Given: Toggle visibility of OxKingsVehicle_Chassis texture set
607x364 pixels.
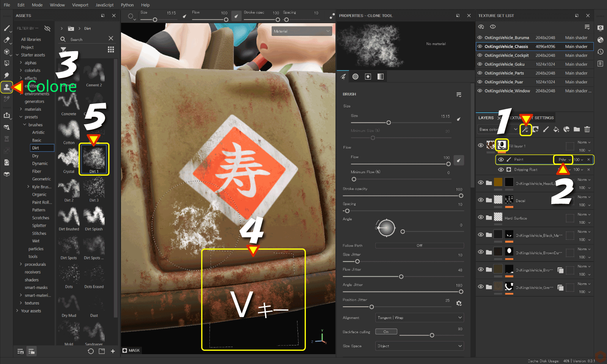Looking at the screenshot, I should (x=480, y=46).
